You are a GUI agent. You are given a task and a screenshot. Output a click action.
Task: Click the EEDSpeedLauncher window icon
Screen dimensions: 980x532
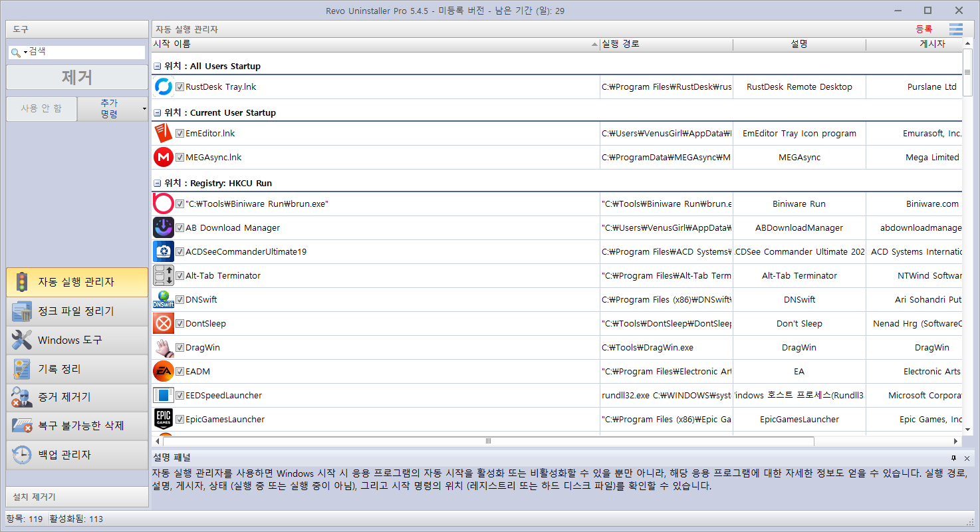[x=164, y=396]
